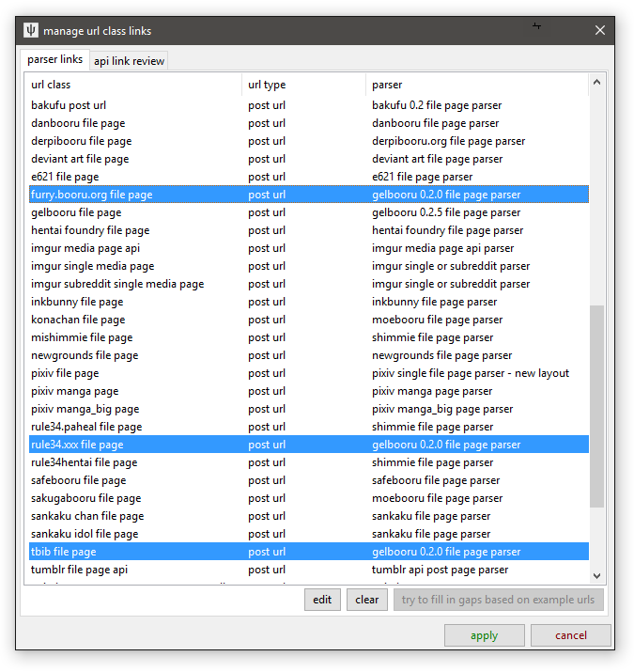The image size is (634, 672).
Task: Switch to the parser links tab
Action: click(x=54, y=59)
